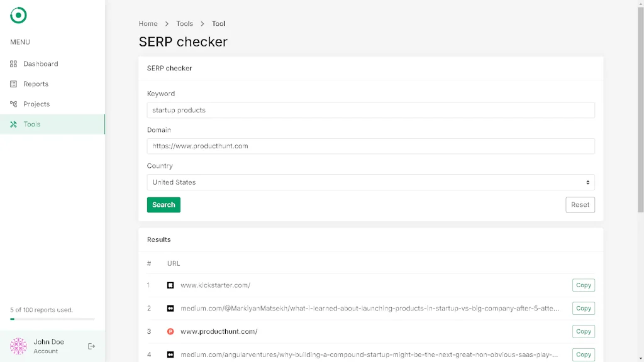Click the logout icon next to John Doe
The image size is (644, 362).
tap(91, 346)
